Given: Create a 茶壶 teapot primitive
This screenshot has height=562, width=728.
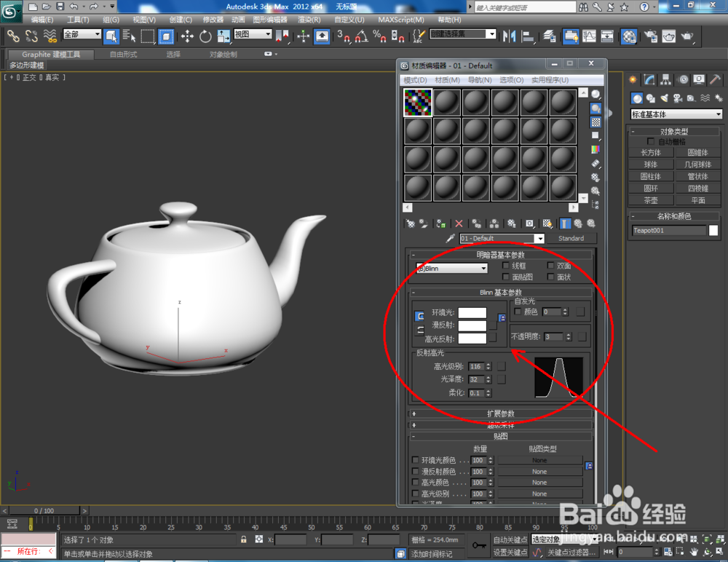Looking at the screenshot, I should pyautogui.click(x=650, y=200).
